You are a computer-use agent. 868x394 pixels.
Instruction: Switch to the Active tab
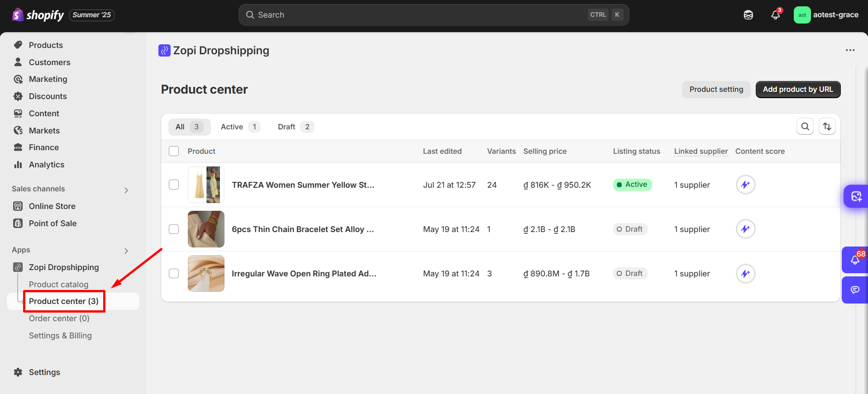coord(240,127)
